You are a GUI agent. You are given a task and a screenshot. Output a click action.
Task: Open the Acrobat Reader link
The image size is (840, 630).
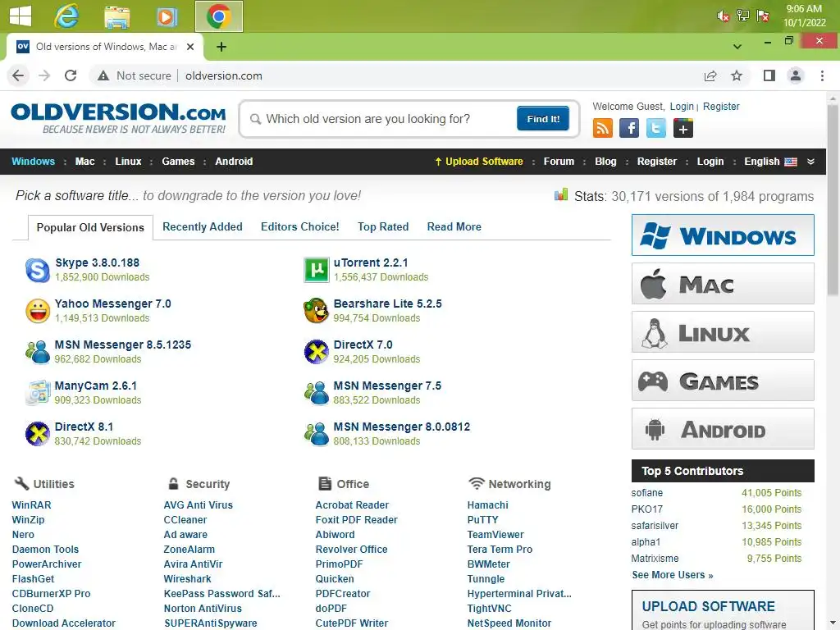click(x=352, y=505)
